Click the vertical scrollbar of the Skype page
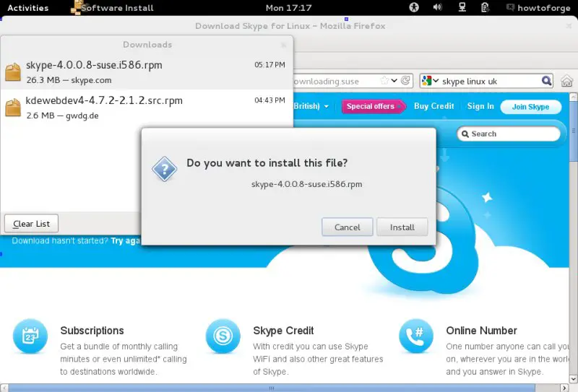The image size is (578, 392). pyautogui.click(x=574, y=131)
